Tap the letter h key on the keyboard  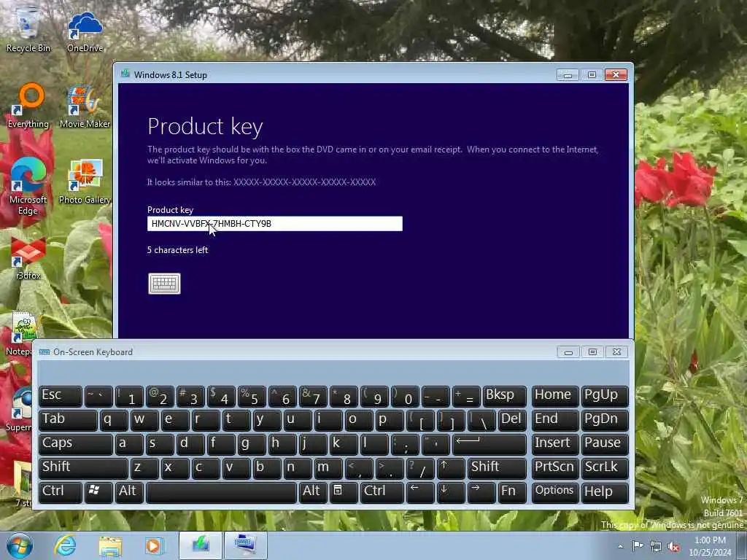pos(282,444)
